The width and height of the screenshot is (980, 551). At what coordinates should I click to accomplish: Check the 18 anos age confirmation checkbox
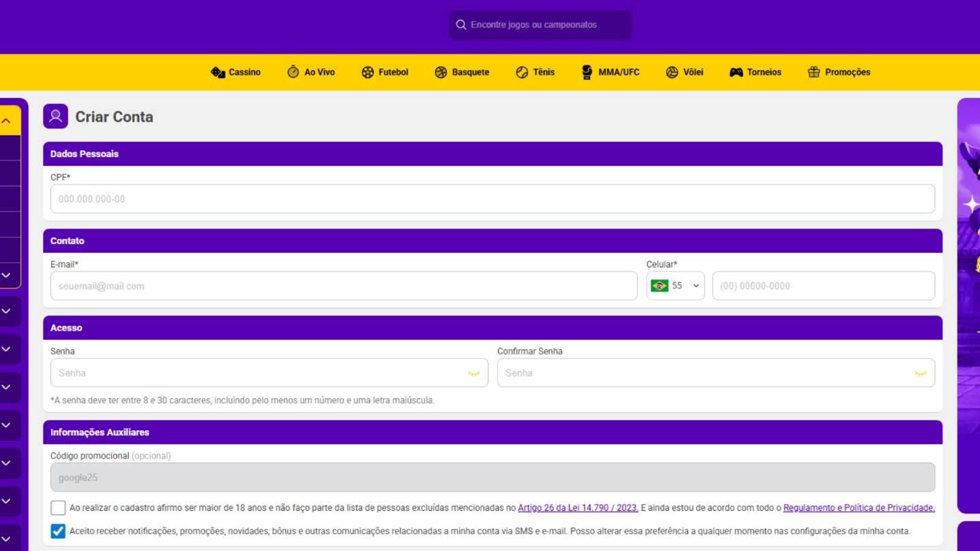pyautogui.click(x=58, y=508)
